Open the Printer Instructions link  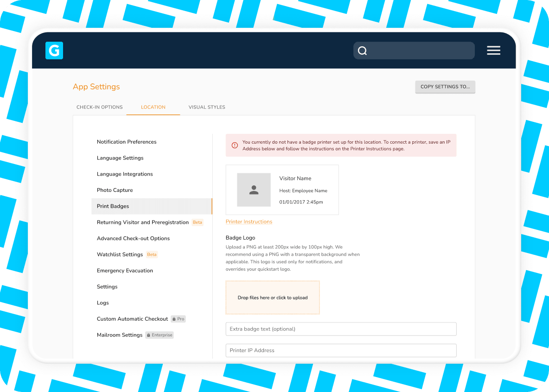(249, 221)
